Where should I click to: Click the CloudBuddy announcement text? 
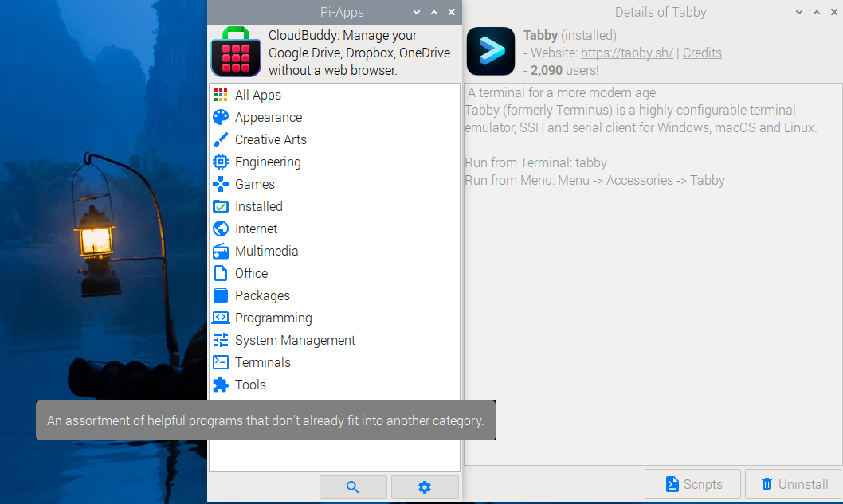[x=359, y=53]
